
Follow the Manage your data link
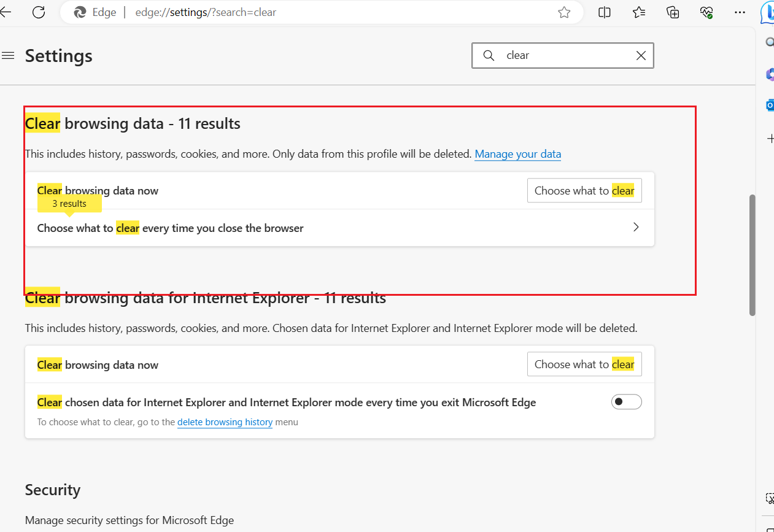tap(518, 154)
